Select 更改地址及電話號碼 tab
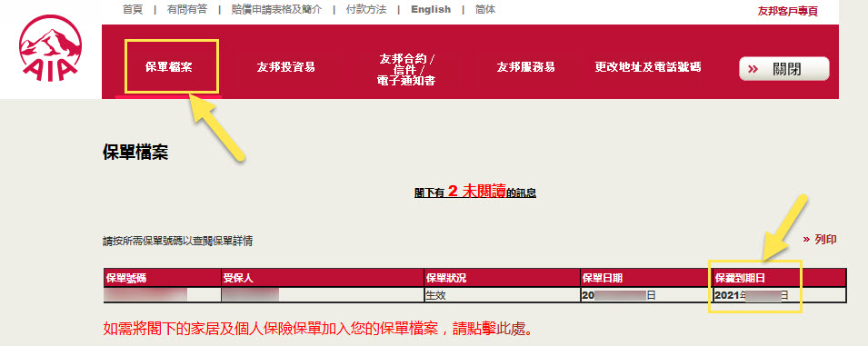868x346 pixels. 648,67
